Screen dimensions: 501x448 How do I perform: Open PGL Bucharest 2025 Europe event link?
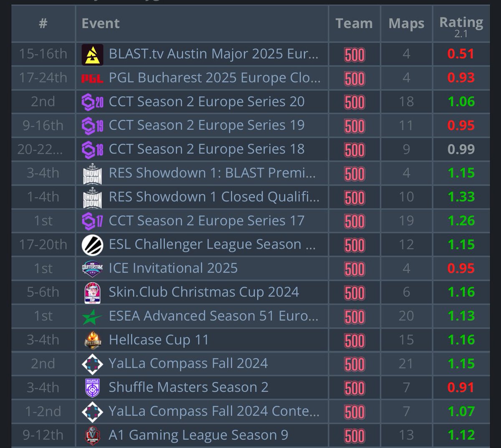click(215, 78)
